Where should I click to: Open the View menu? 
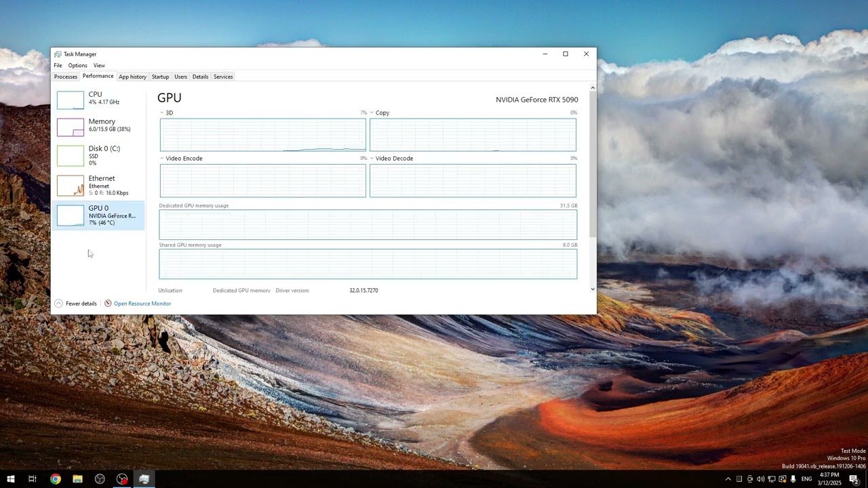99,66
